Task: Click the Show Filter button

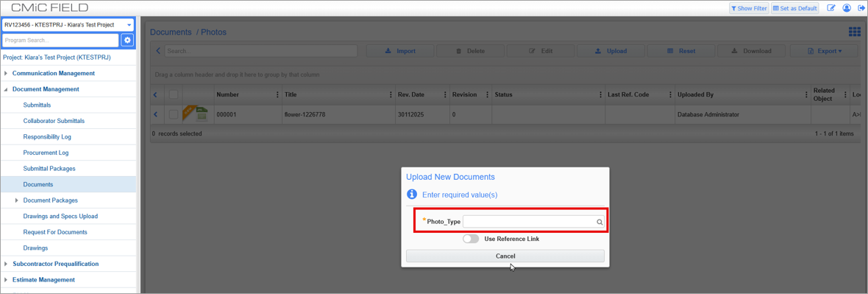Action: 749,8
